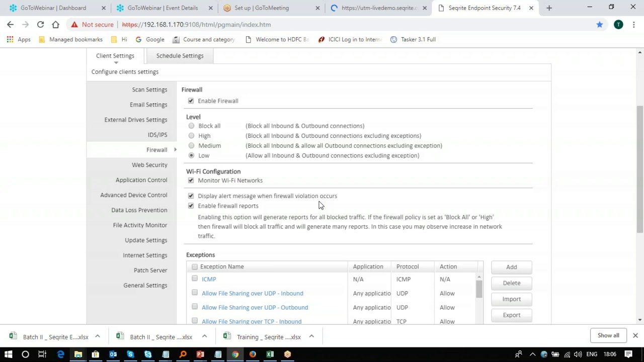
Task: Click the Not secure warning icon
Action: [74, 25]
